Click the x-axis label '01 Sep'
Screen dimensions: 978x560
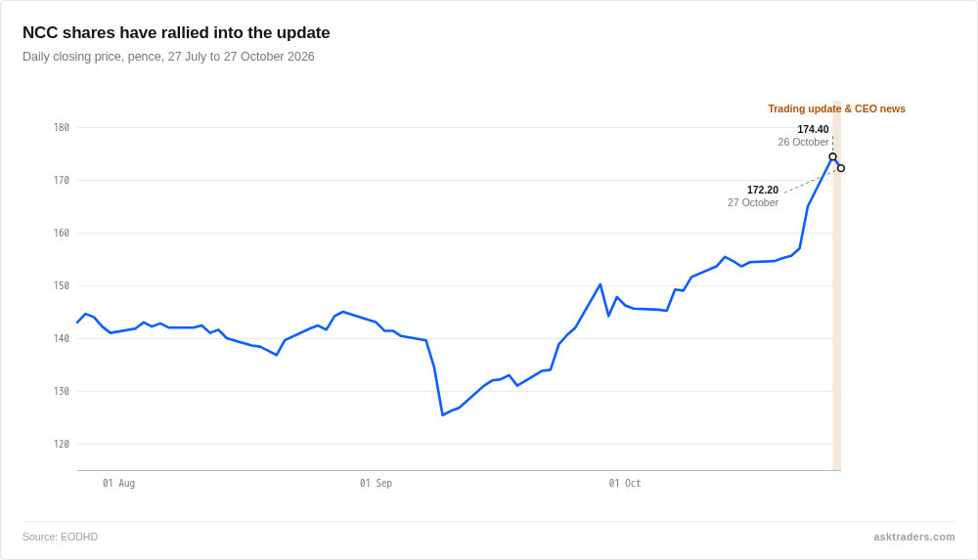tap(376, 483)
